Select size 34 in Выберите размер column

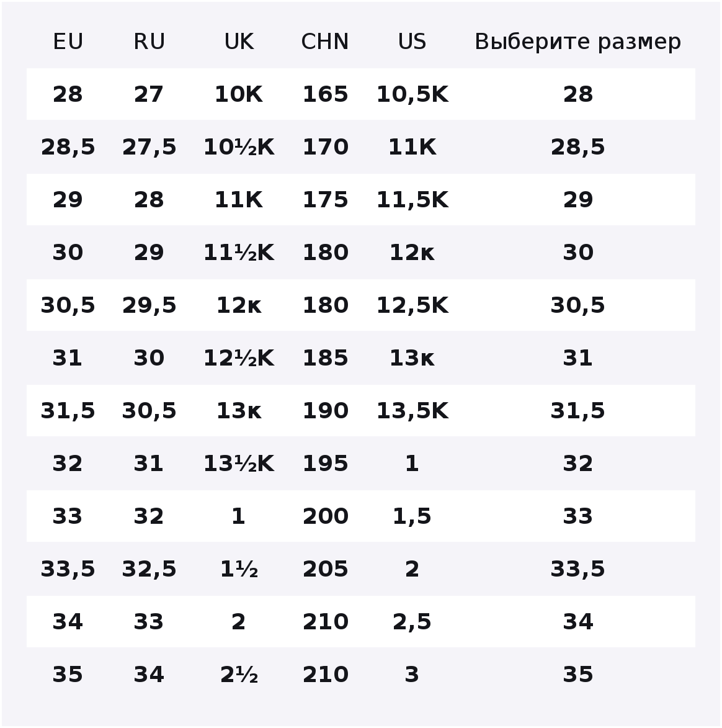(577, 622)
